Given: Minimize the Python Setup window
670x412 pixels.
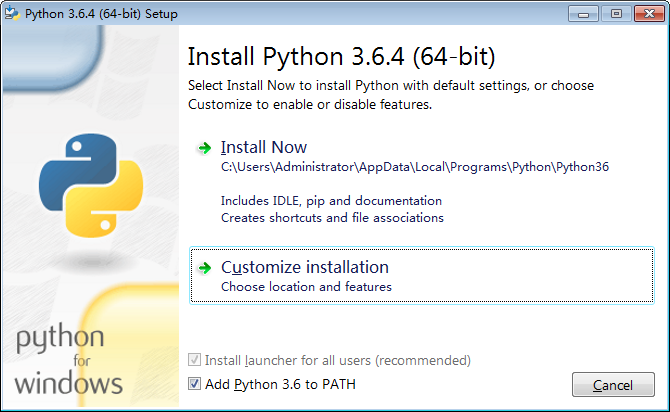Looking at the screenshot, I should click(586, 13).
